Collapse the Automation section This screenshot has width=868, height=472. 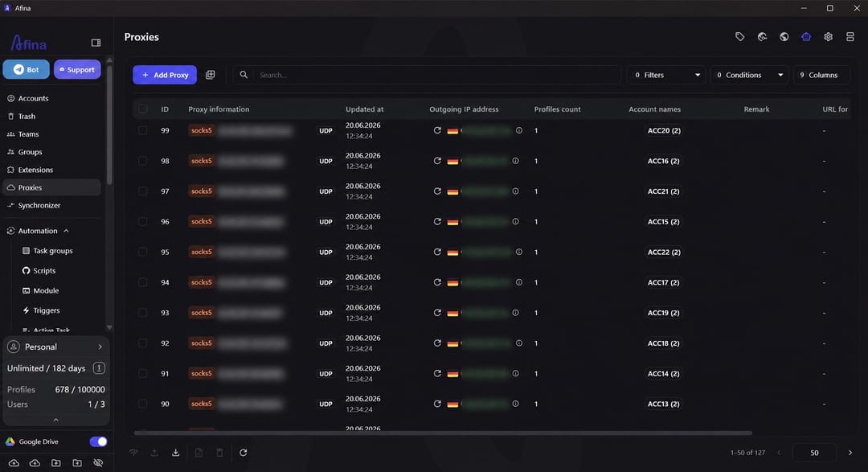click(x=66, y=231)
